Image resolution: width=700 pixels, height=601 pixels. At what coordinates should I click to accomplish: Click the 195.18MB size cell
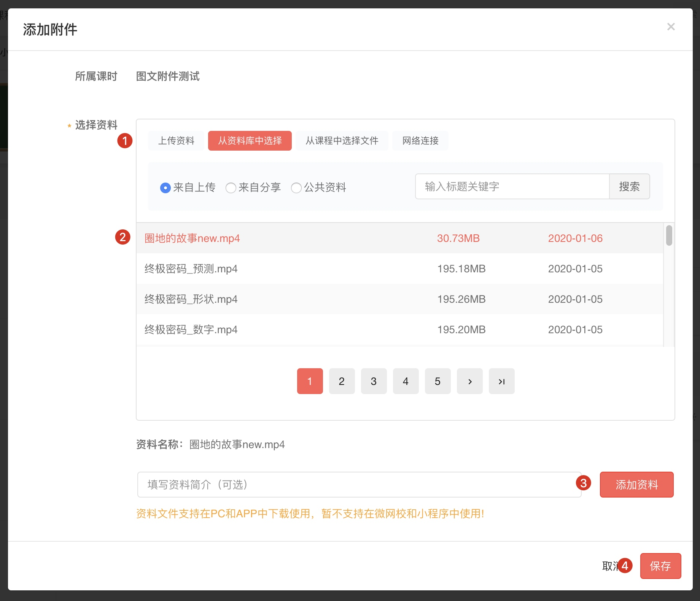coord(461,269)
